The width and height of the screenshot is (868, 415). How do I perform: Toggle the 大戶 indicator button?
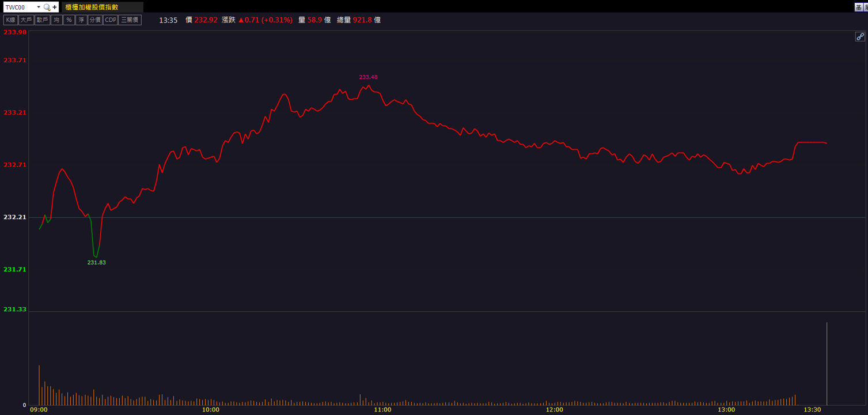pos(26,20)
